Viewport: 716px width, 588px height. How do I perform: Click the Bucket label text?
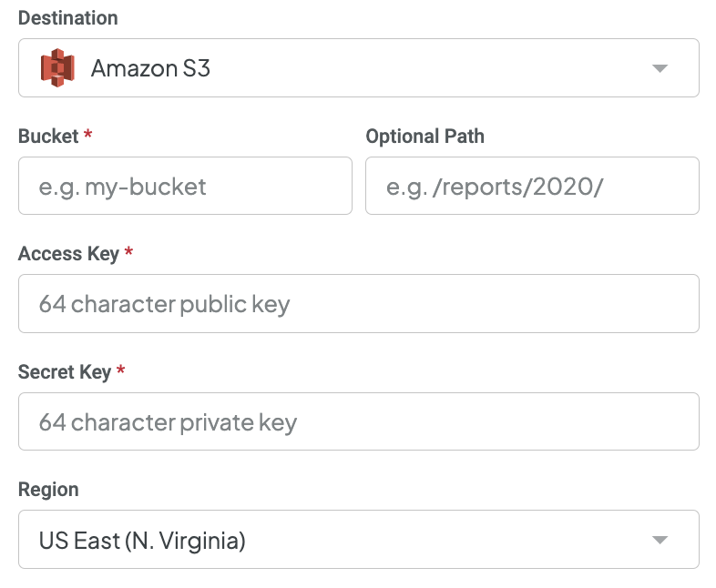click(48, 136)
